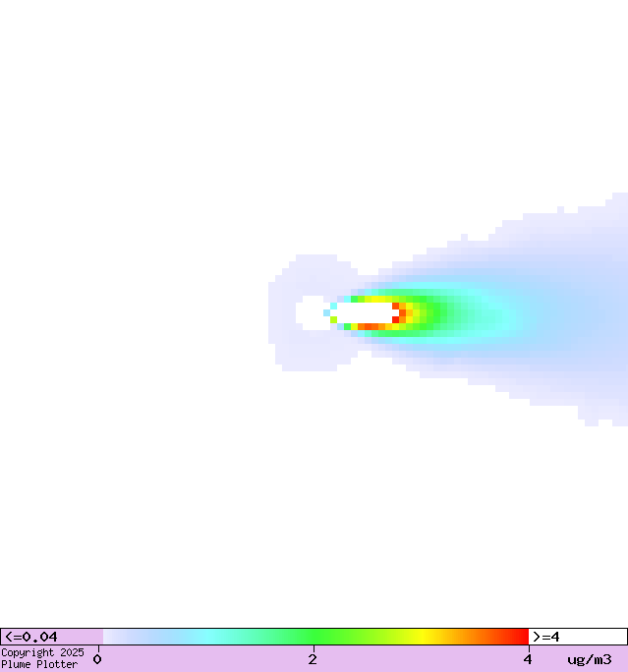Click the ug/m3 units label
This screenshot has width=628, height=672.
pyautogui.click(x=589, y=659)
